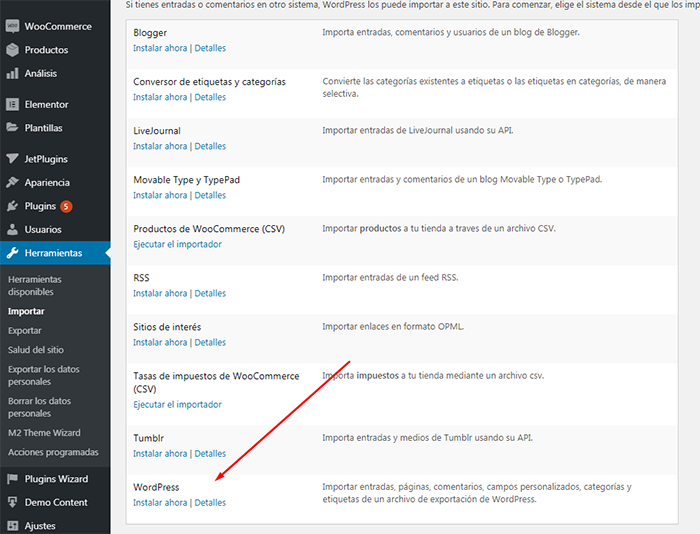Run the Productos de WooCommerce CSV importer
This screenshot has height=534, width=700.
click(177, 244)
